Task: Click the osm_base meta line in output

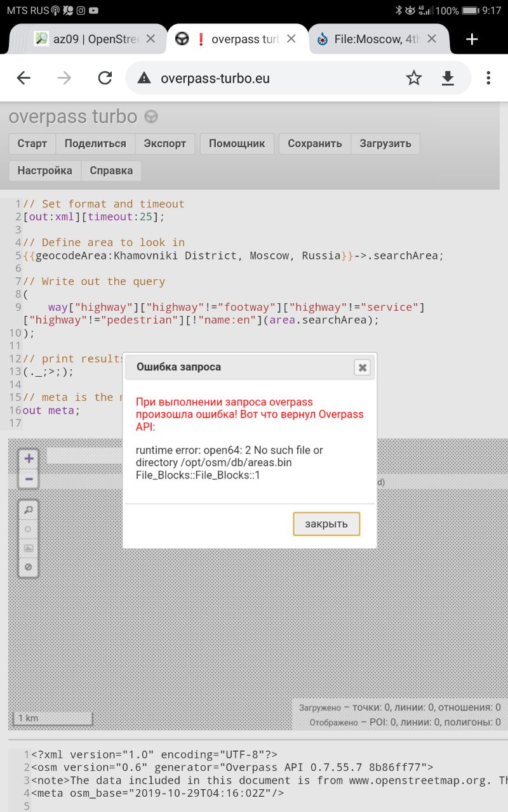Action: pyautogui.click(x=157, y=793)
